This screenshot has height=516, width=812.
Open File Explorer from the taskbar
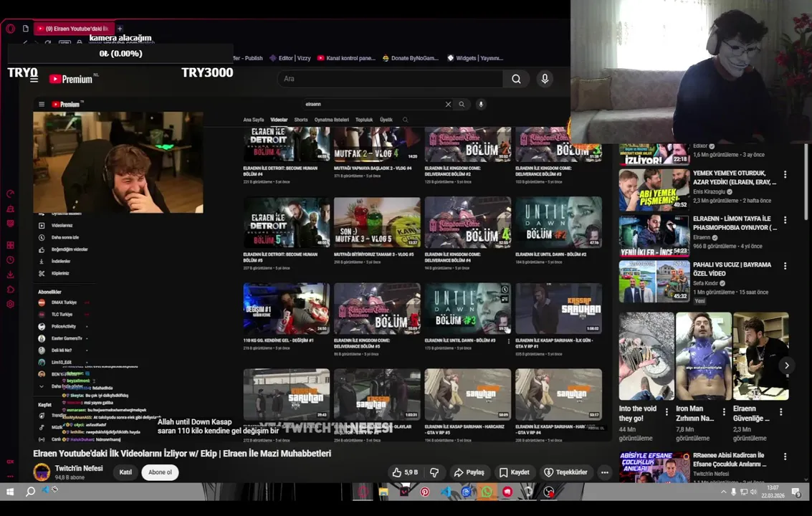(383, 492)
